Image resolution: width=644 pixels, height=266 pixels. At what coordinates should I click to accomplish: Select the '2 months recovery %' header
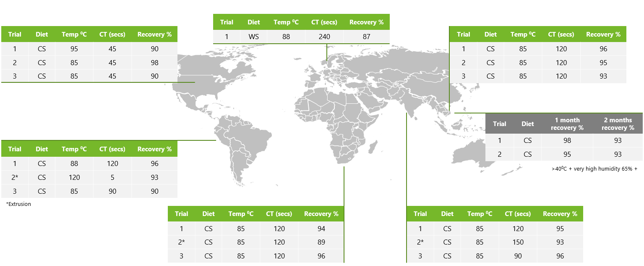point(618,124)
